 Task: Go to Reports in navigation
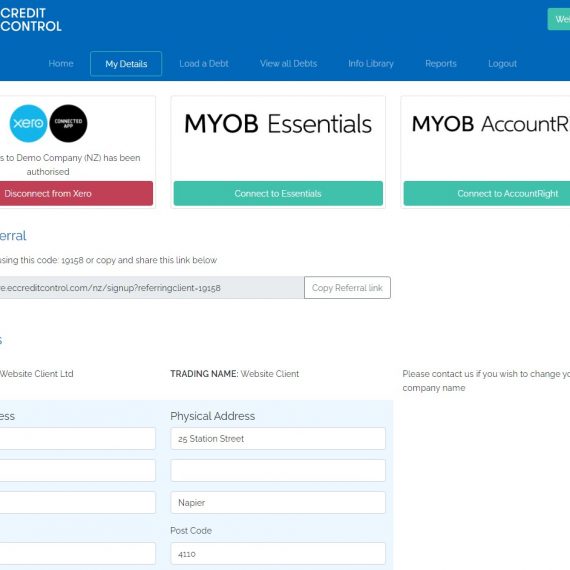(x=441, y=64)
